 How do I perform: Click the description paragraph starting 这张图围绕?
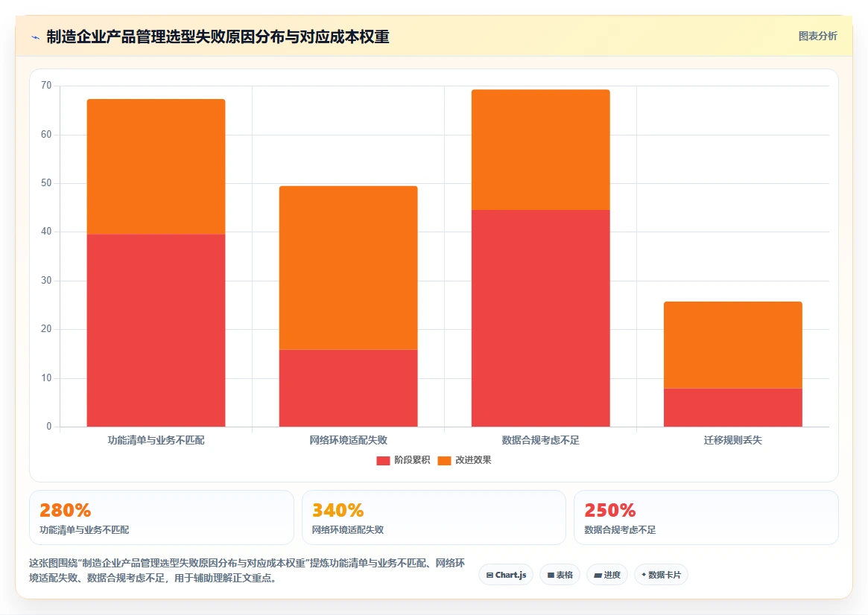coord(247,570)
